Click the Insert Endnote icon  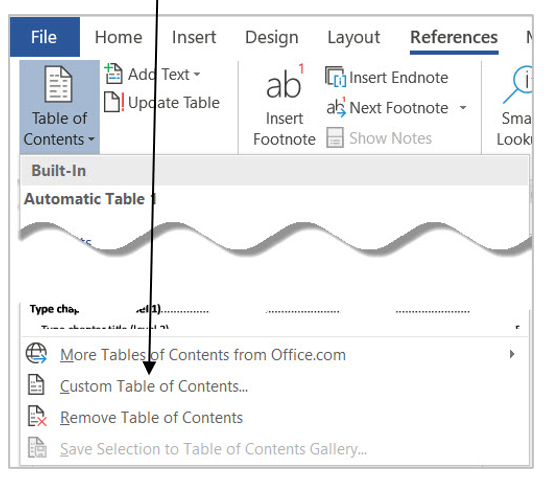point(335,76)
